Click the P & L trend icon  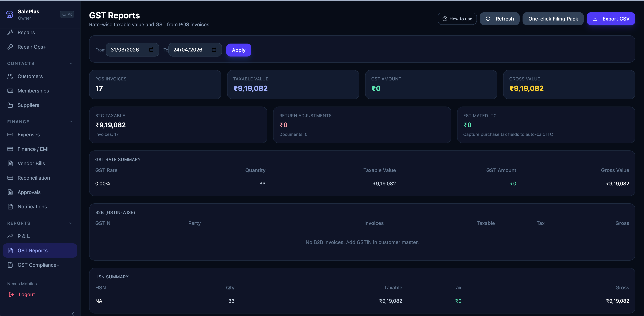coord(10,236)
